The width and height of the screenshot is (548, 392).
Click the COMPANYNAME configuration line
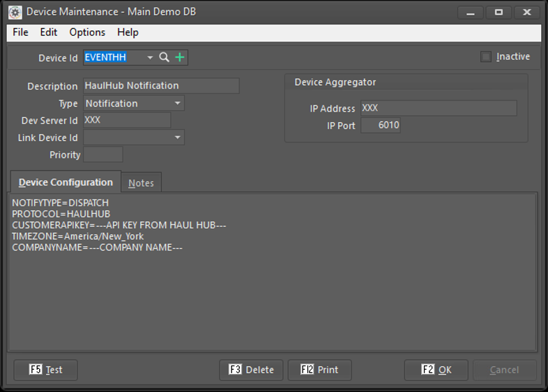97,248
